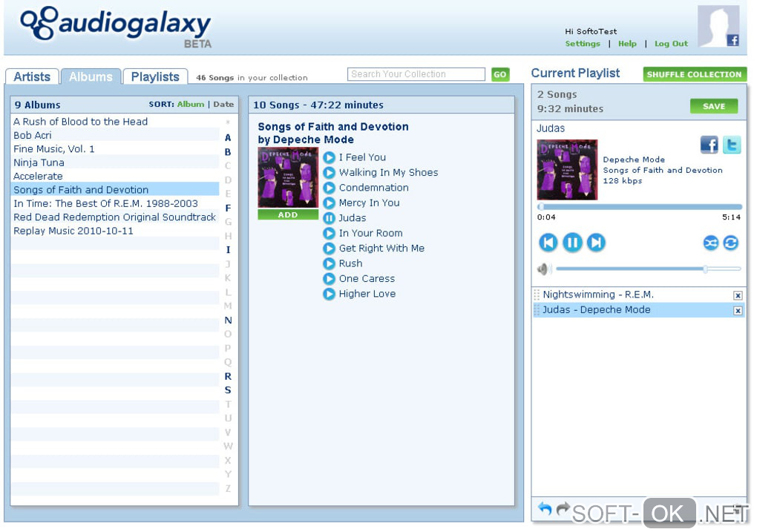The width and height of the screenshot is (757, 532).
Task: Share current song on Twitter
Action: [x=732, y=145]
